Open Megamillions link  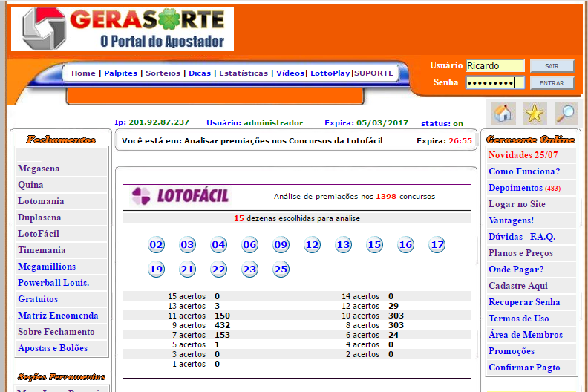[x=47, y=267]
